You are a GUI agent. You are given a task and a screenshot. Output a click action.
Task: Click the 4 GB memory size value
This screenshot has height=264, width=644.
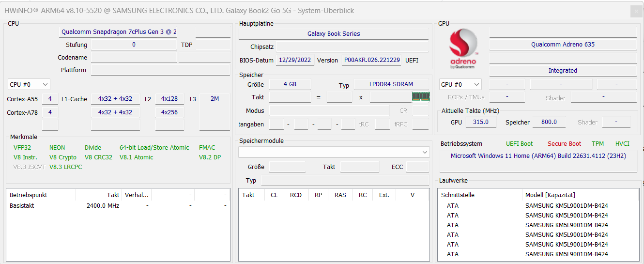point(290,84)
